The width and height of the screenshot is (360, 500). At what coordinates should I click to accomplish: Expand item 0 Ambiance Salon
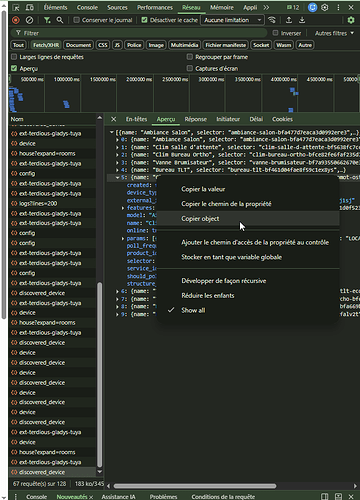(117, 140)
